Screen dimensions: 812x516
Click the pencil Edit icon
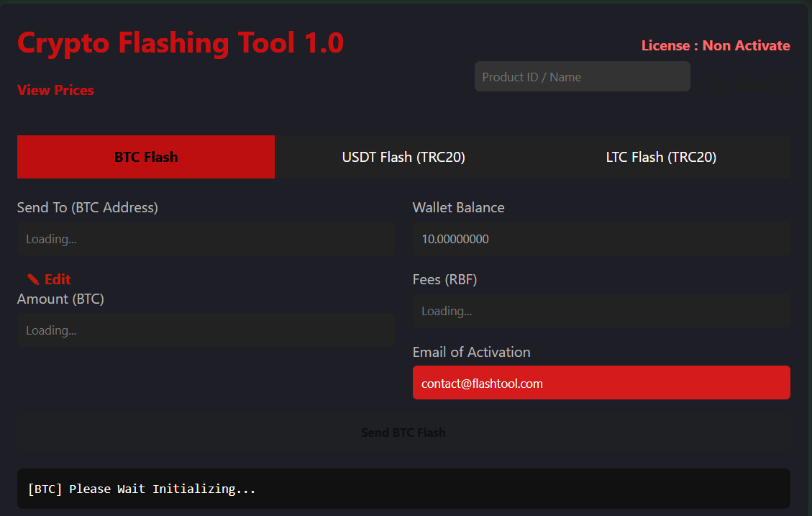pyautogui.click(x=33, y=279)
